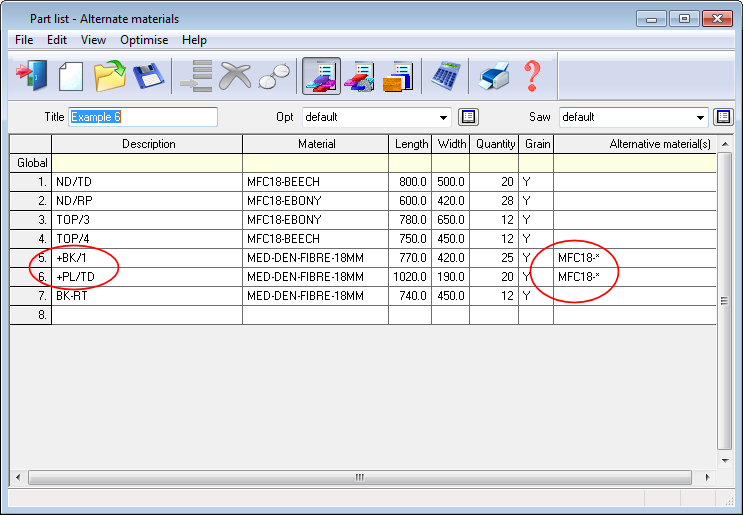Screen dimensions: 743x515
Task: Select the Global row header
Action: pos(31,163)
